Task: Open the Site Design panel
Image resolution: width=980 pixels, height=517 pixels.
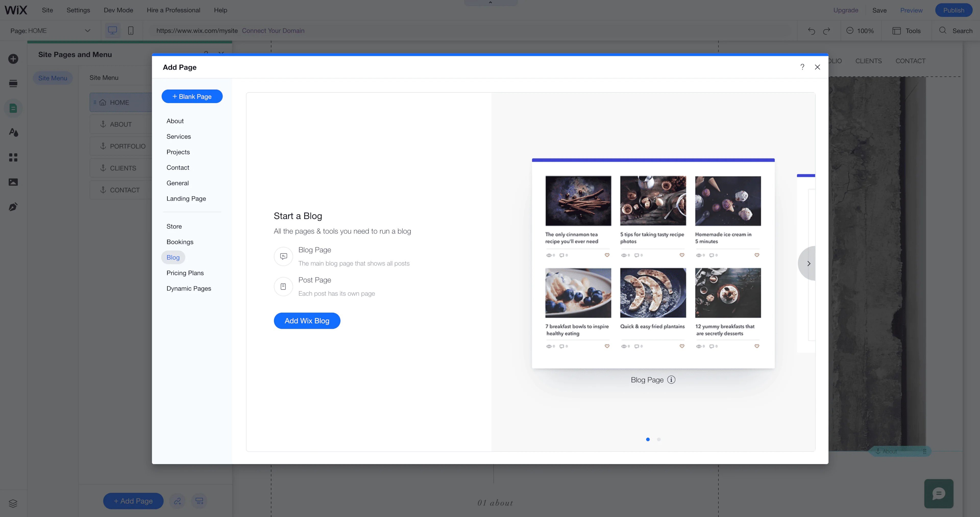Action: (x=13, y=132)
